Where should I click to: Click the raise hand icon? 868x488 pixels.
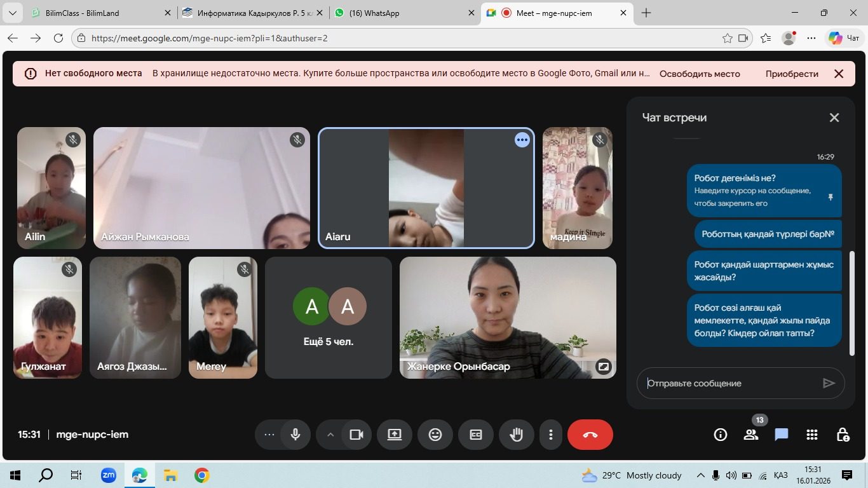coord(516,435)
